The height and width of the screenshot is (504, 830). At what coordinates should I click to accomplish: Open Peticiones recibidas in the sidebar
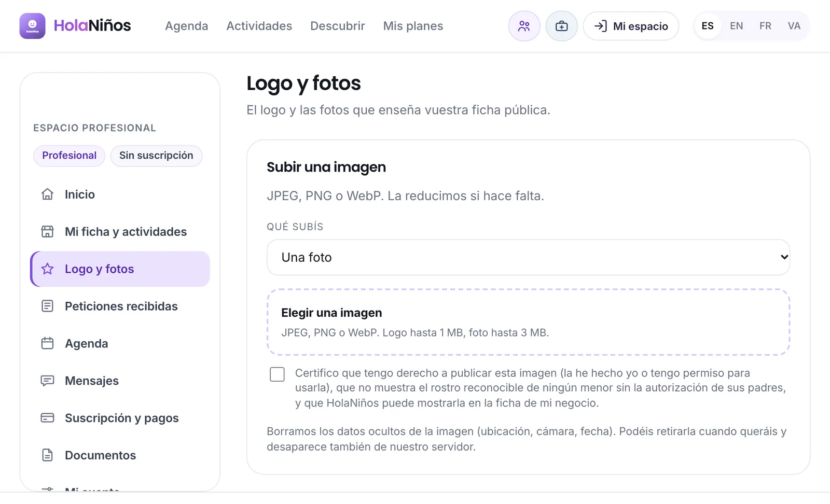[x=120, y=306]
